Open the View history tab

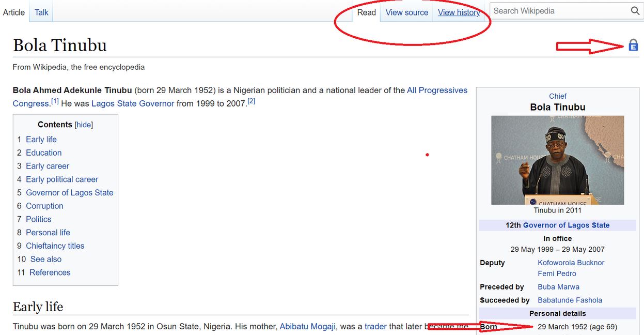(459, 12)
